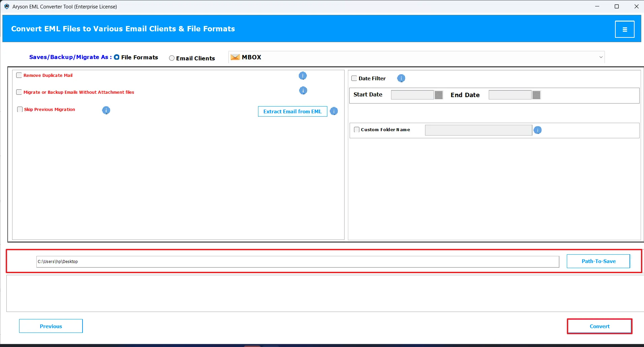Click the MBOX envelope icon
Viewport: 644px width, 347px height.
235,57
